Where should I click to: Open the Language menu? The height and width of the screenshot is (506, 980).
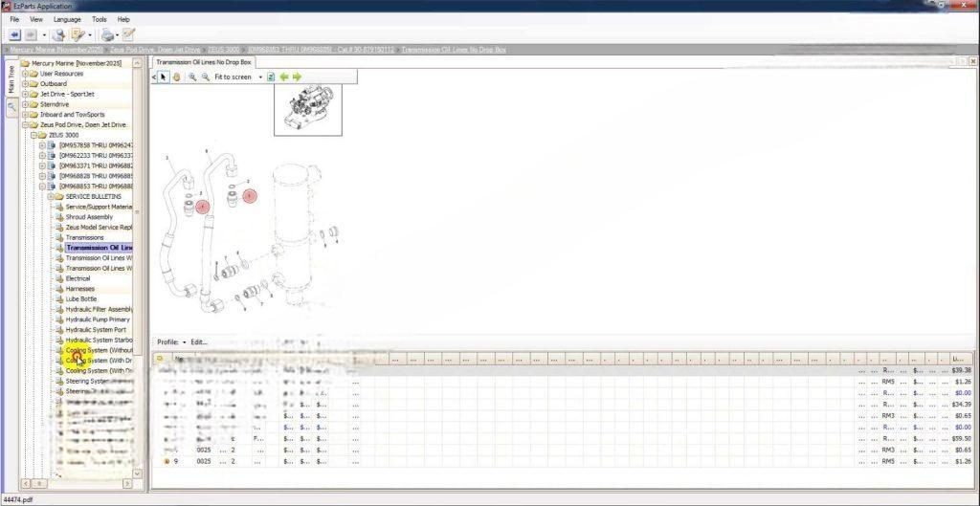click(x=67, y=19)
